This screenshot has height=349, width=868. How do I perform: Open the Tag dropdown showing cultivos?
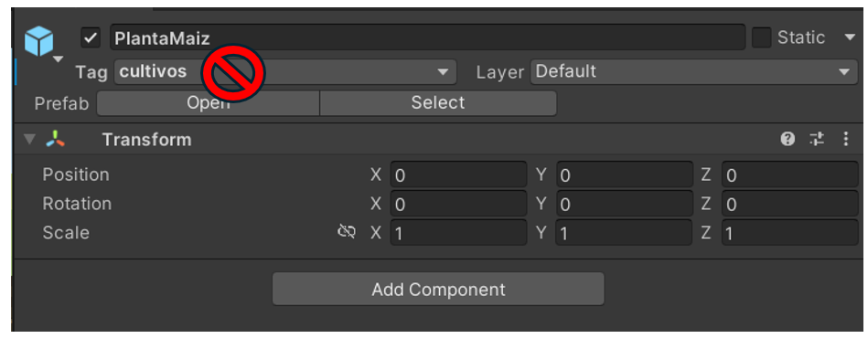[285, 72]
